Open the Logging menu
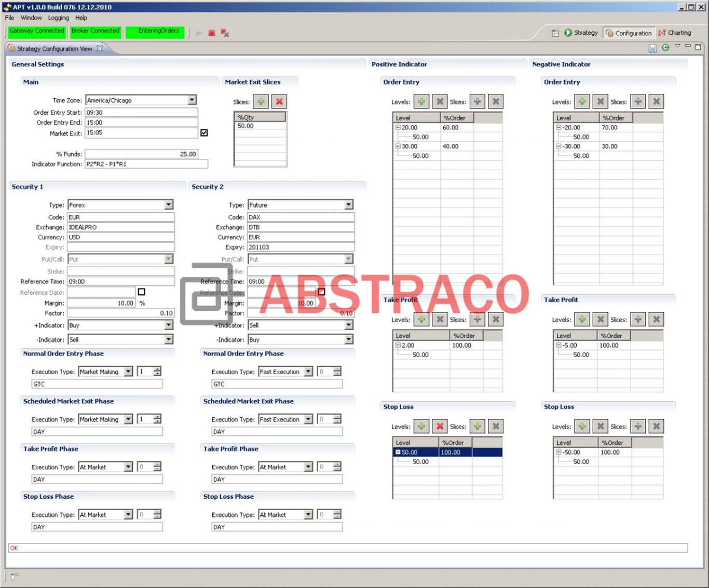 pos(58,17)
